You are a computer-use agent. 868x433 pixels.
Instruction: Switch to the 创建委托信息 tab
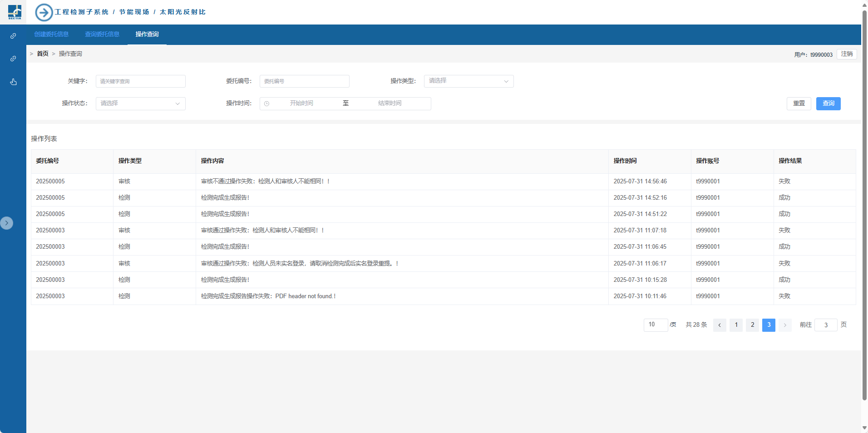[x=51, y=34]
